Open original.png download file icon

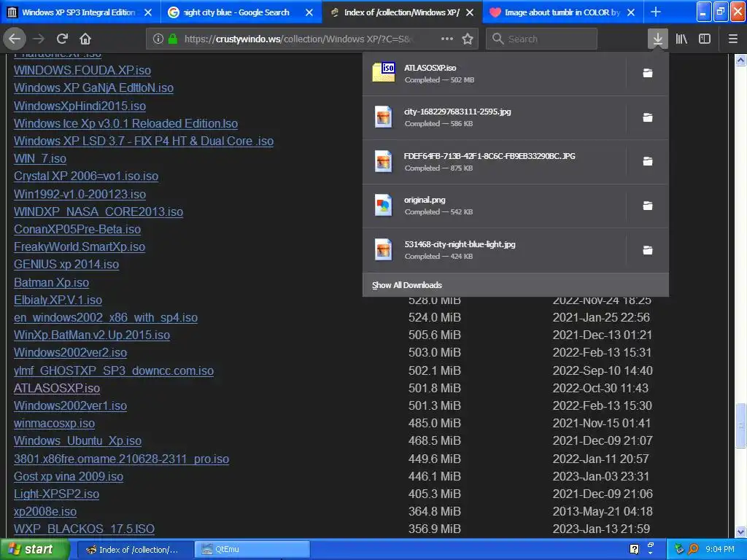[x=383, y=205]
